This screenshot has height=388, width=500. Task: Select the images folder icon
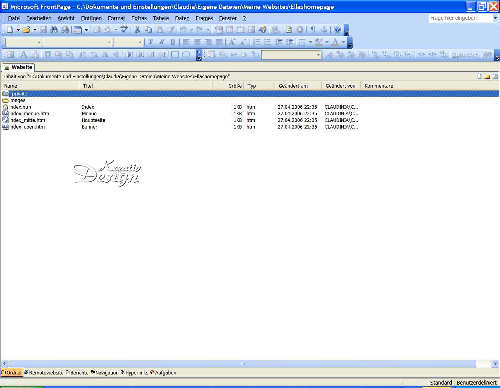pyautogui.click(x=5, y=100)
